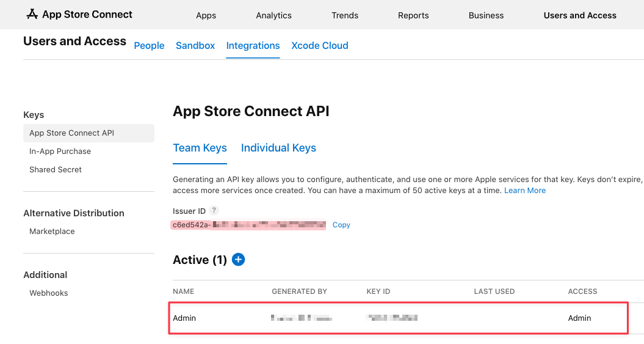
Task: Open Shared Secret in sidebar
Action: pos(56,170)
